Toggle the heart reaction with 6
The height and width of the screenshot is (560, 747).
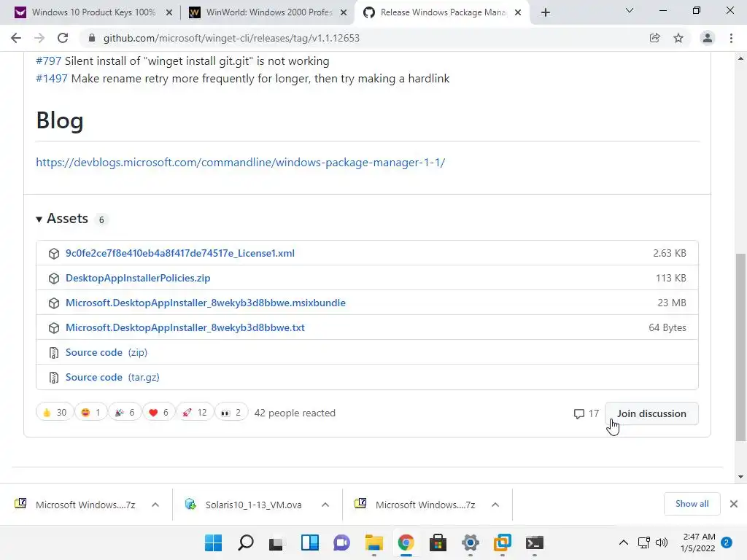coord(158,413)
